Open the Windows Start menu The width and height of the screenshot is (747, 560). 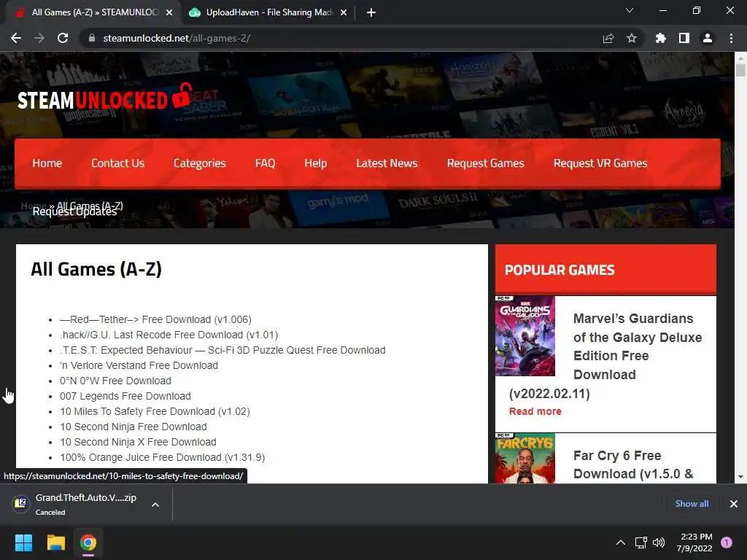[23, 542]
